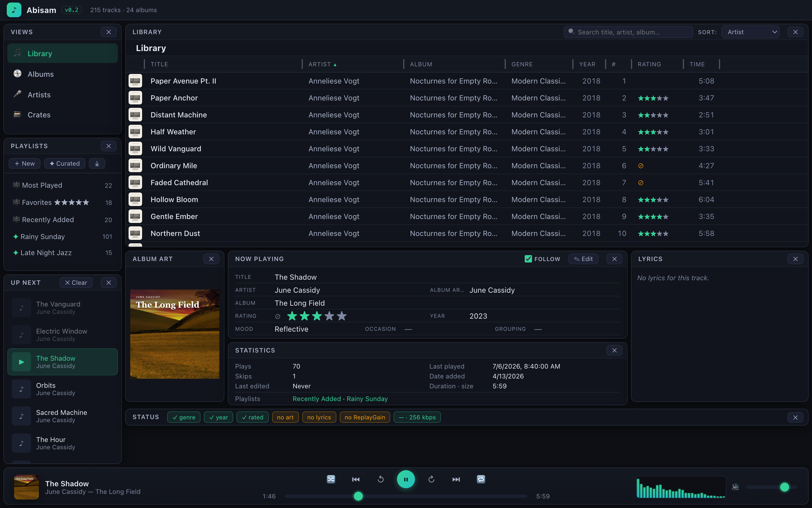Seek using the playback progress knob

358,496
